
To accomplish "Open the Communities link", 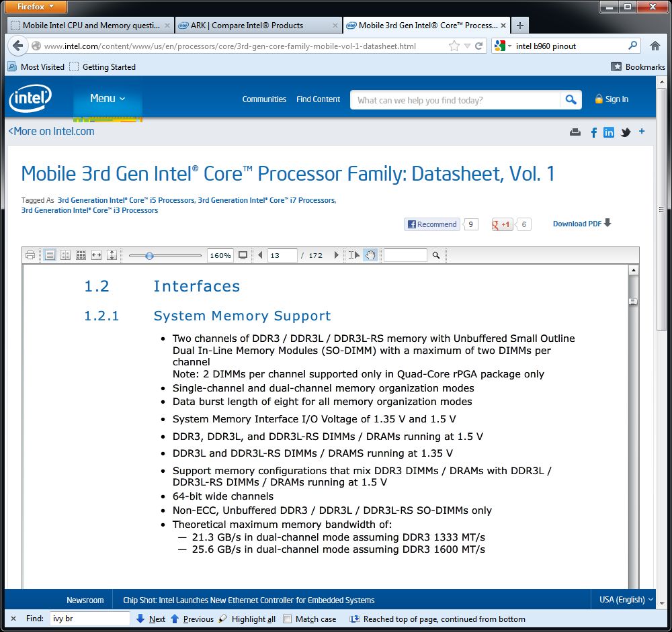I will tap(264, 99).
